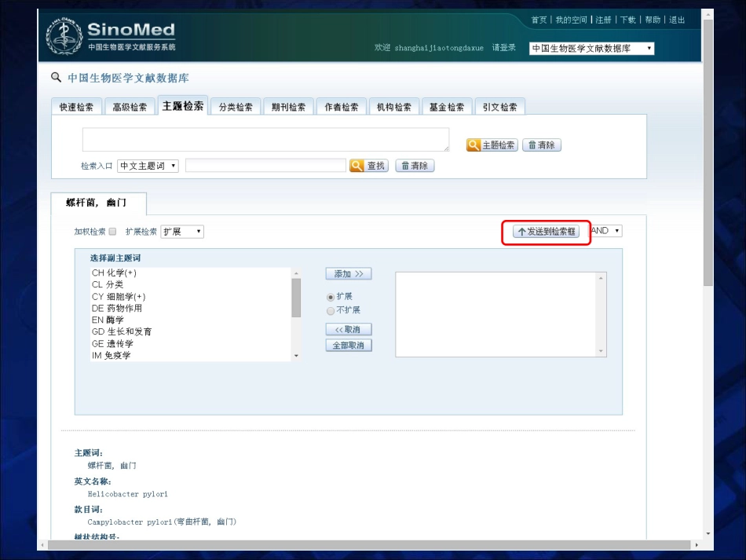746x560 pixels.
Task: Click trash icon on upper 清除 button
Action: pyautogui.click(x=532, y=145)
